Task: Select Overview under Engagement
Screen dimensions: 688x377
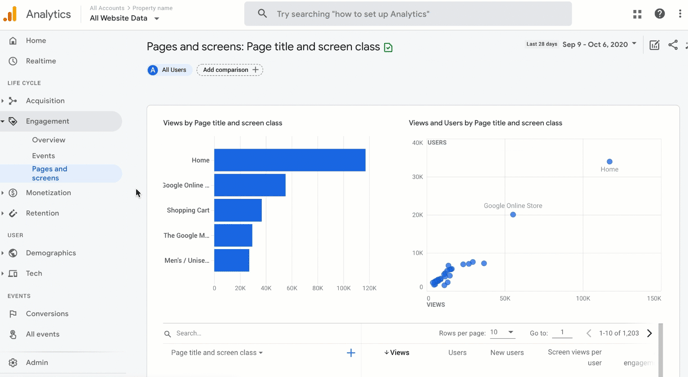Action: click(48, 140)
